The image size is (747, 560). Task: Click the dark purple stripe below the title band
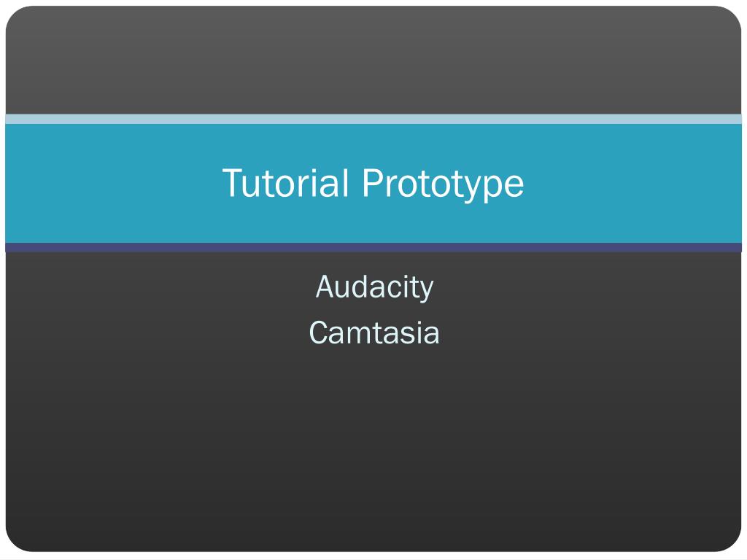coord(373,248)
